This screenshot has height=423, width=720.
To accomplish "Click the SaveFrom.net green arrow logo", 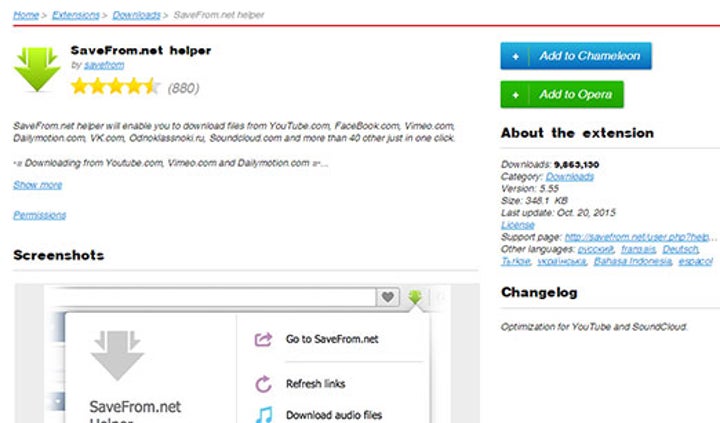I will (x=38, y=69).
